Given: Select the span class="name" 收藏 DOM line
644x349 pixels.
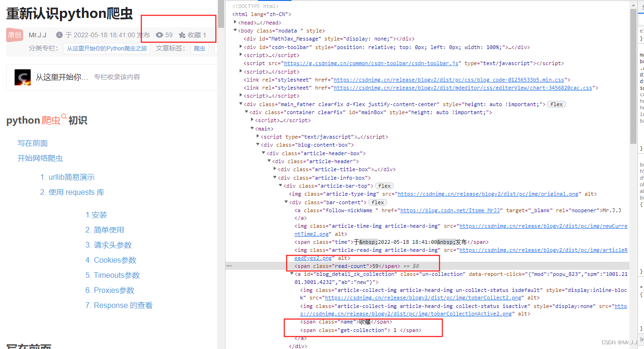Looking at the screenshot, I should 346,322.
